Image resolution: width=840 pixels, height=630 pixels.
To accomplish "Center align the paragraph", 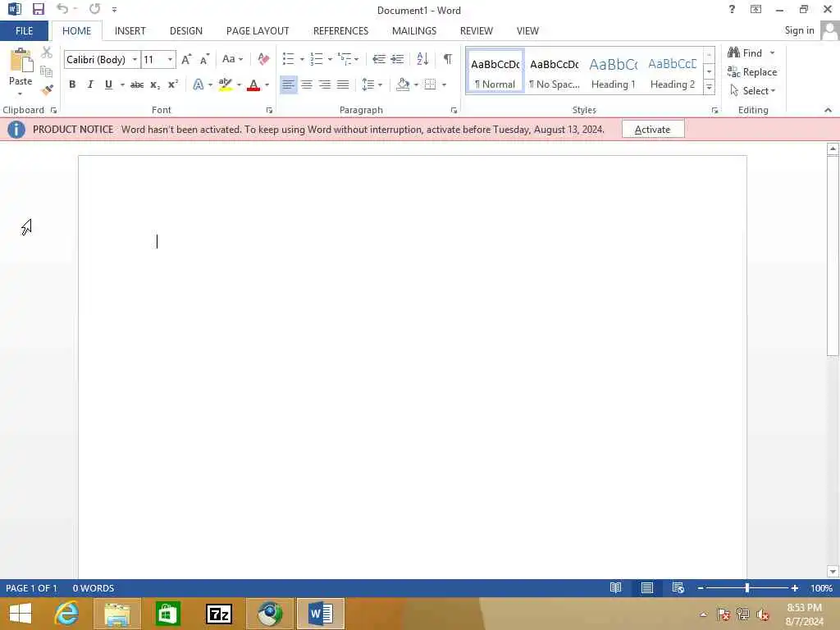I will coord(307,84).
